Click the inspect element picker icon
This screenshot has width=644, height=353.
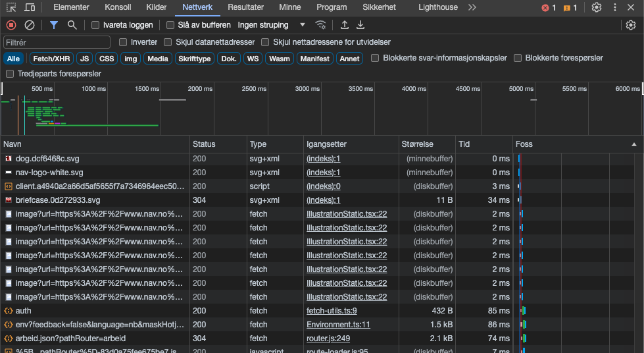[x=11, y=7]
